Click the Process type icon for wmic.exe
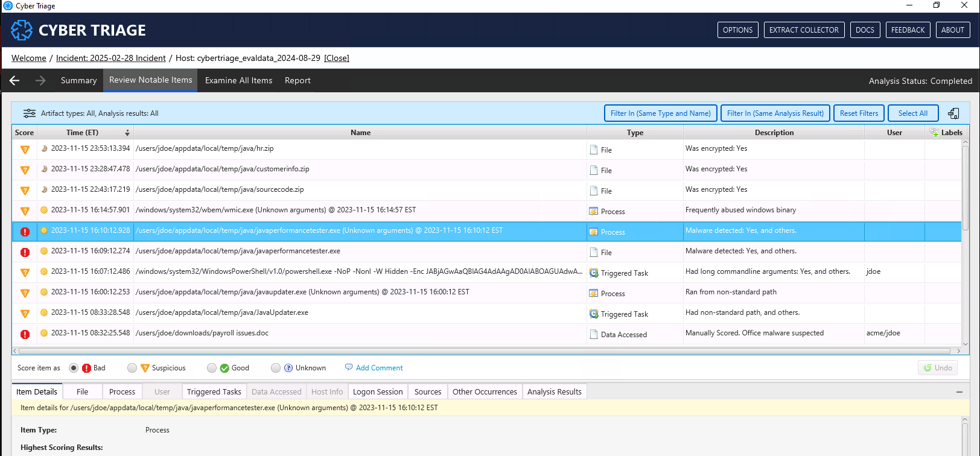 (x=594, y=211)
